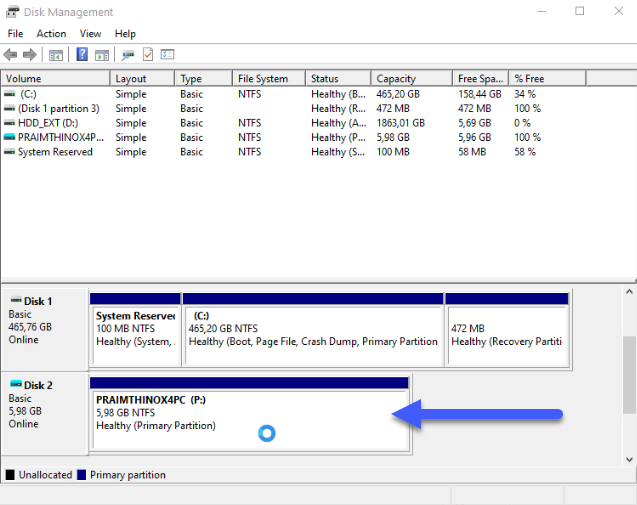Sort by the Status column header
The width and height of the screenshot is (637, 505).
point(338,78)
